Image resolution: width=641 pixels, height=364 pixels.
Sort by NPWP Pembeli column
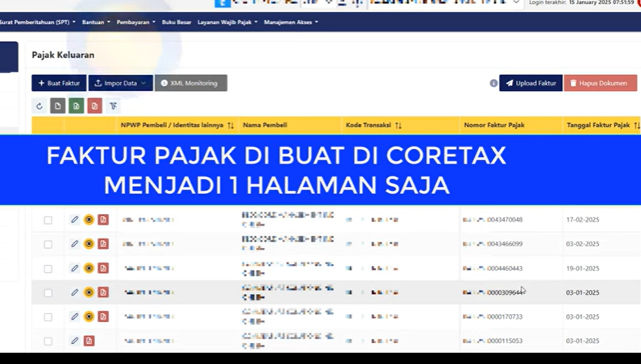coord(231,126)
